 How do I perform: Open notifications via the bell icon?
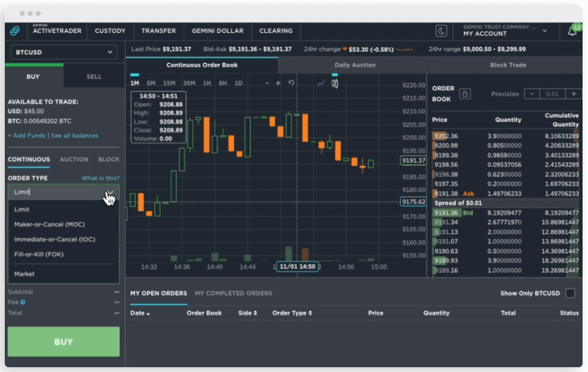click(572, 31)
